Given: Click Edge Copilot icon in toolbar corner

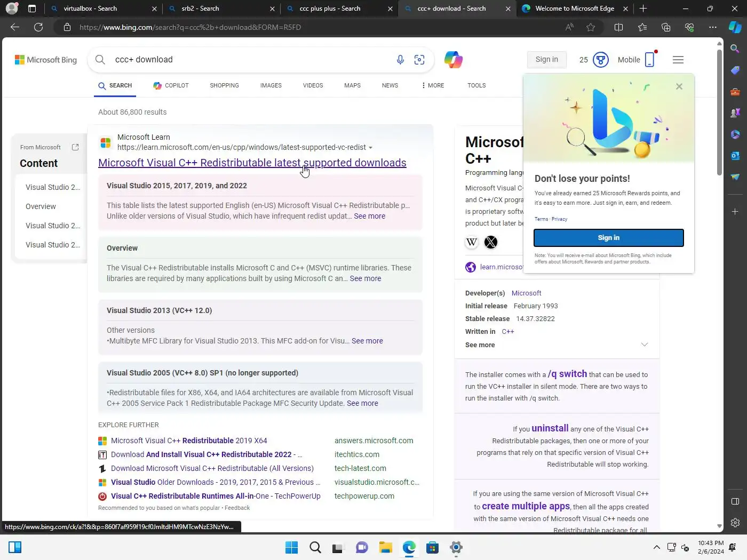Looking at the screenshot, I should [735, 27].
